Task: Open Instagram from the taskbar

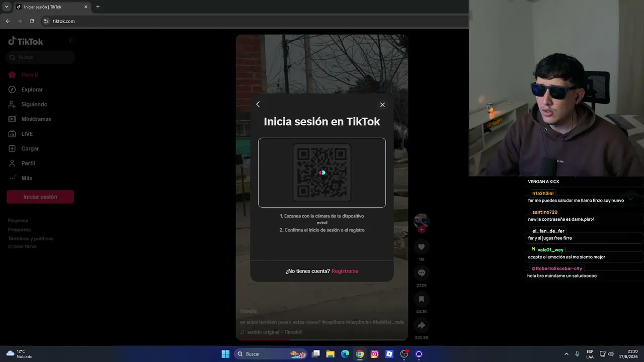Action: (374, 354)
